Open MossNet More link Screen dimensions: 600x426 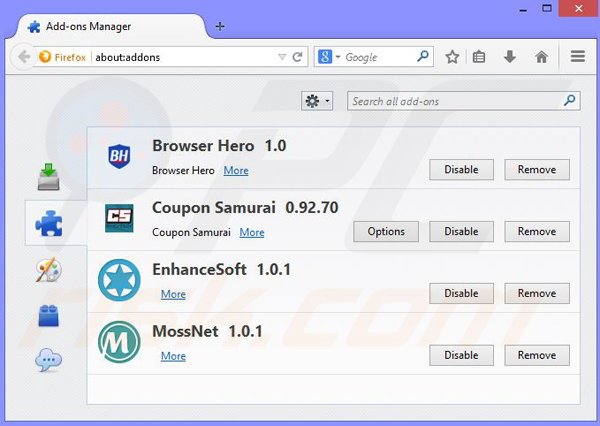tap(173, 356)
